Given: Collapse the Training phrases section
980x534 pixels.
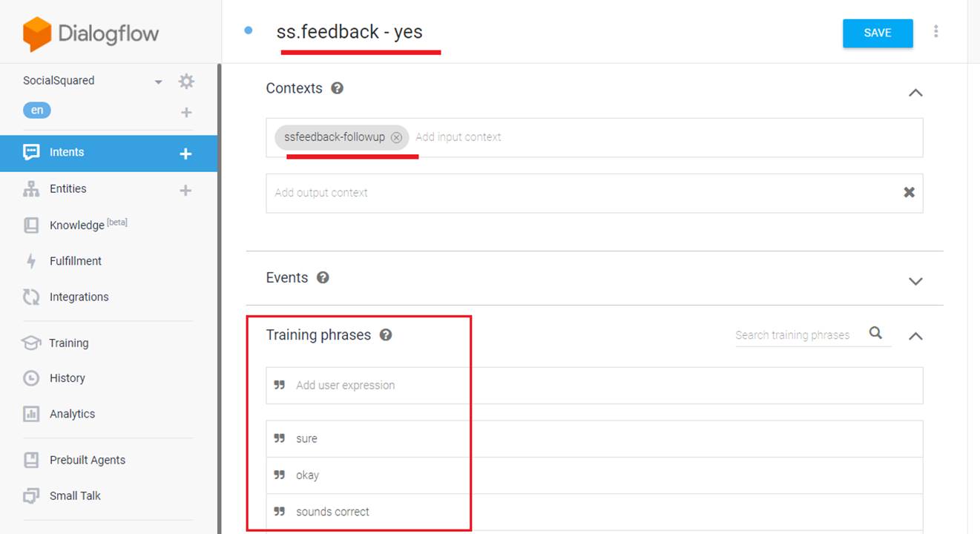Looking at the screenshot, I should (915, 336).
